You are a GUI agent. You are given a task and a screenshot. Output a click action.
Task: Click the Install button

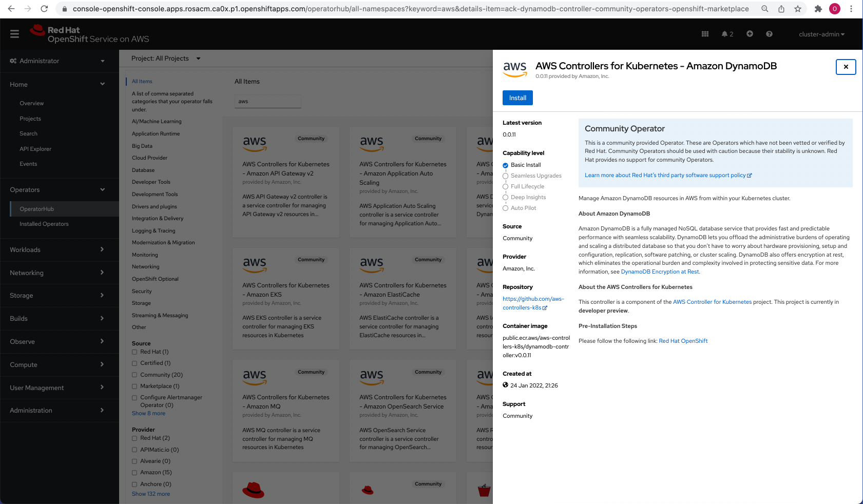tap(517, 98)
